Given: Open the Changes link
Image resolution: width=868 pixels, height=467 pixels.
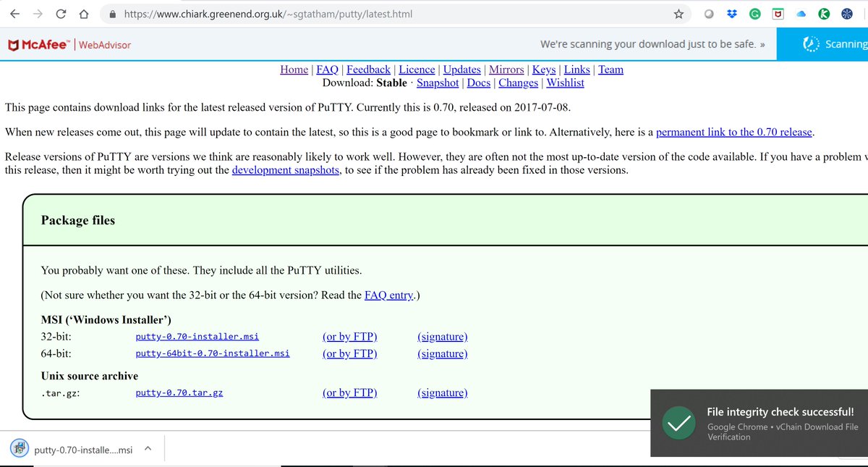Looking at the screenshot, I should [518, 83].
